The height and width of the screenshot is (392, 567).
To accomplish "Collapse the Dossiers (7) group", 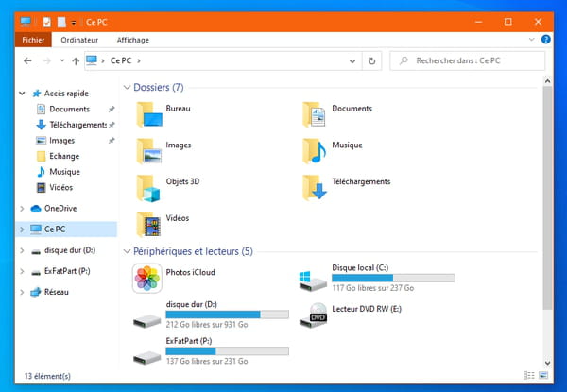I will [127, 87].
